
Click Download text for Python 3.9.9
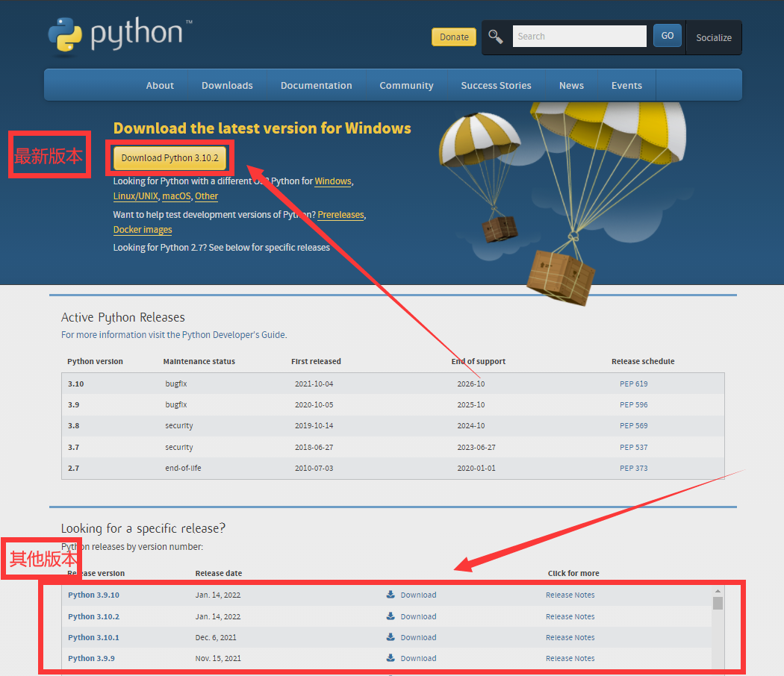coord(418,659)
